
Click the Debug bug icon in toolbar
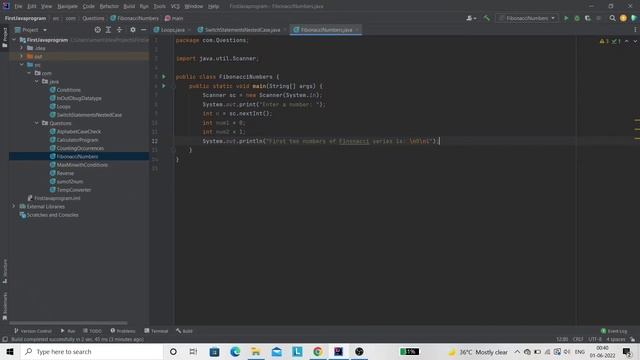pyautogui.click(x=577, y=18)
